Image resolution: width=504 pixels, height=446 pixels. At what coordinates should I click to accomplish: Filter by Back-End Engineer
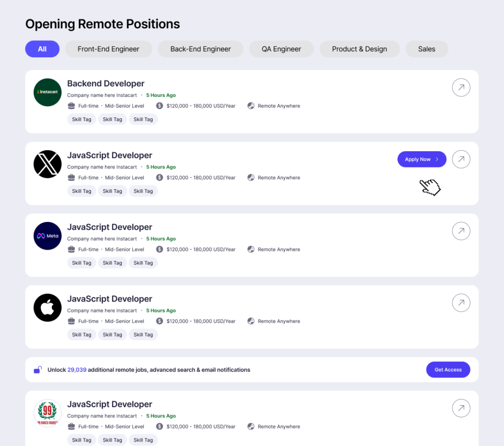[200, 49]
